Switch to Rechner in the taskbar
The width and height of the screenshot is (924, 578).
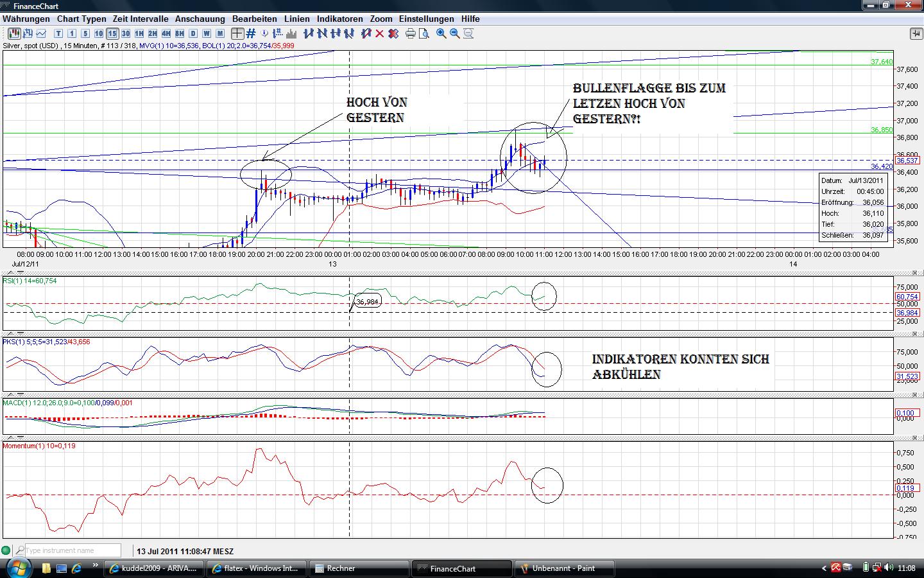click(359, 568)
